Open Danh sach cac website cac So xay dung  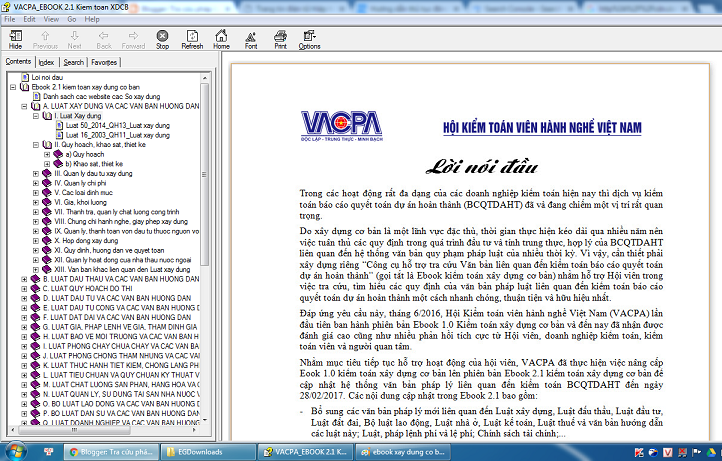[x=101, y=97]
